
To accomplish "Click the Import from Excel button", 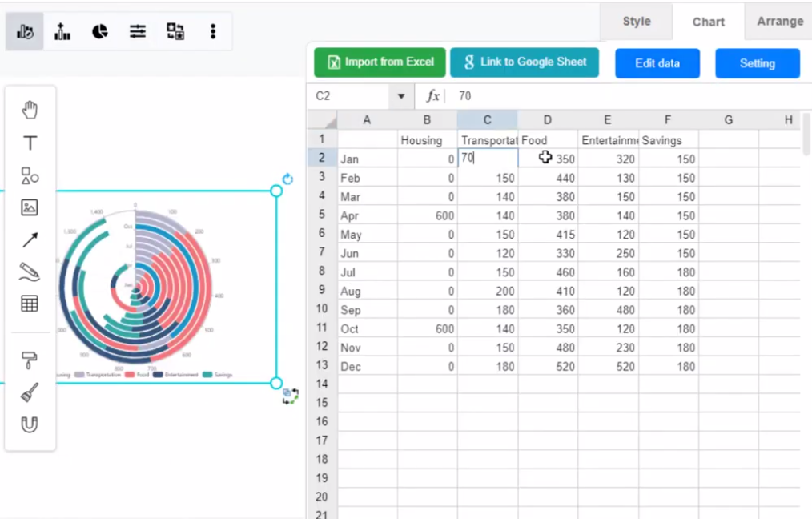I will click(379, 62).
